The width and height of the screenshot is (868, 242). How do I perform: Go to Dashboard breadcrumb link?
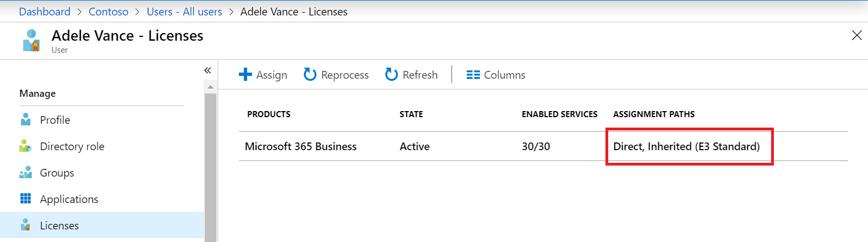[45, 12]
